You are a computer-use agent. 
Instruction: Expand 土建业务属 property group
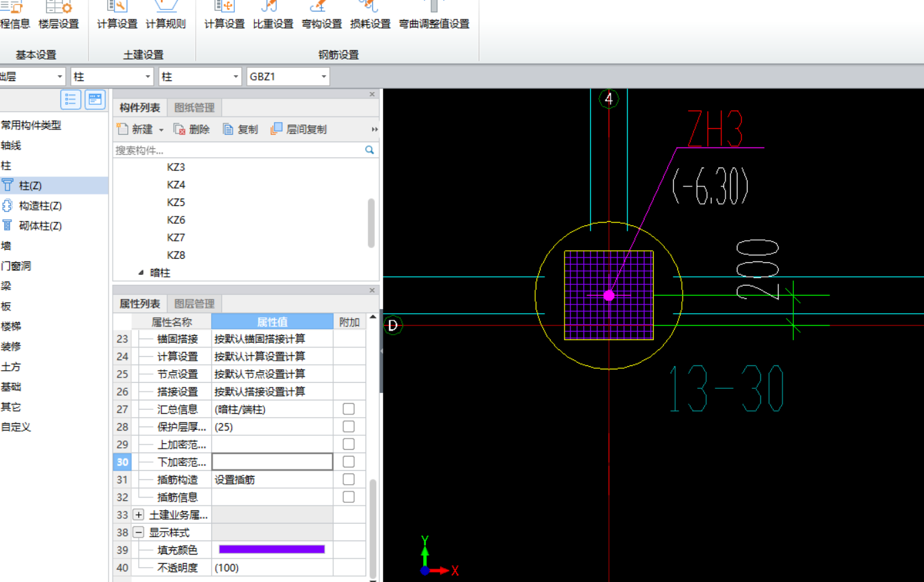(139, 515)
